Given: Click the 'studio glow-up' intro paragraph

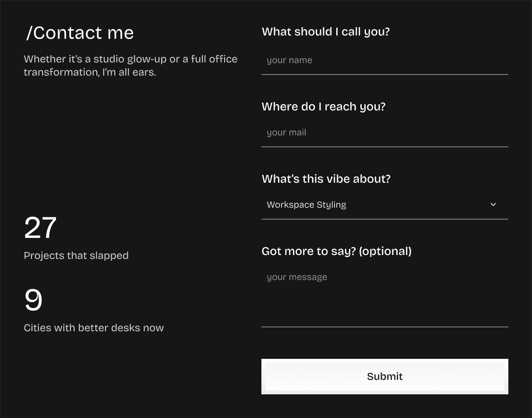Looking at the screenshot, I should 130,59.
